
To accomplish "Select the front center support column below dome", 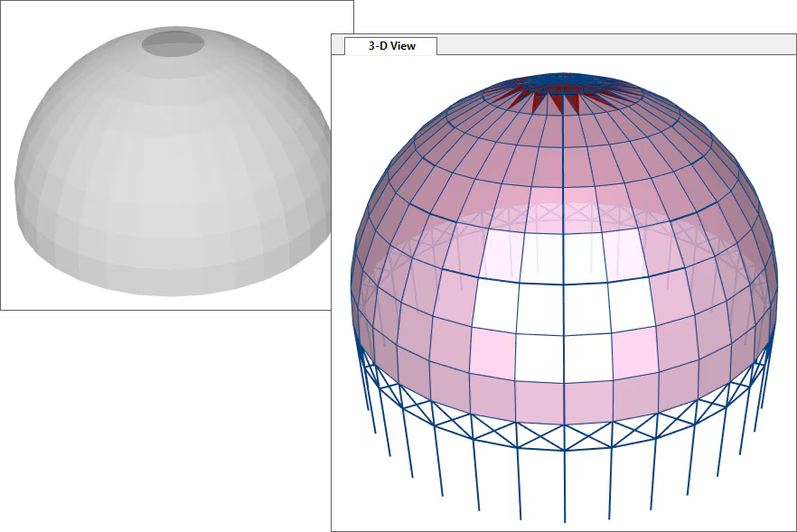I will click(x=566, y=488).
